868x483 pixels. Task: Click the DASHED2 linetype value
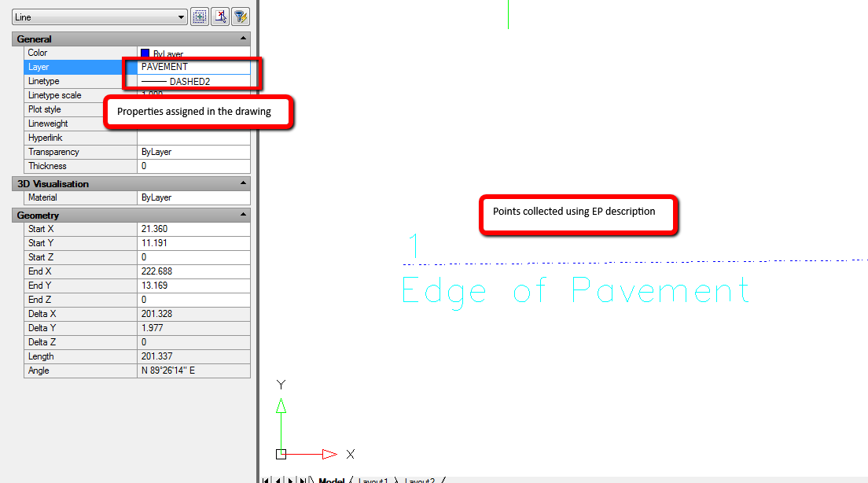(x=193, y=81)
